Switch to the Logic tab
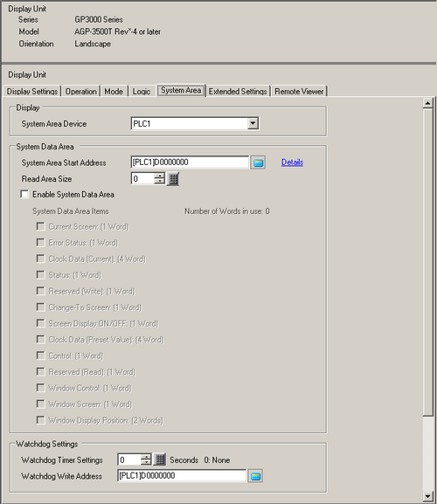This screenshot has height=504, width=437. pyautogui.click(x=142, y=92)
